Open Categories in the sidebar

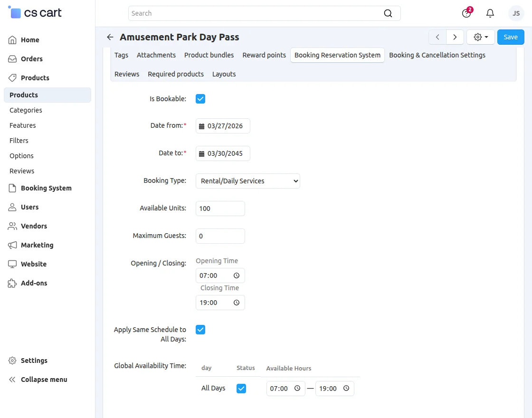coord(26,110)
